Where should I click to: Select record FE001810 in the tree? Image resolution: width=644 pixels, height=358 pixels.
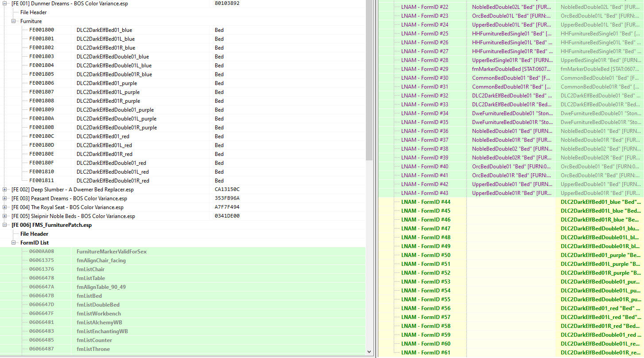click(183, 172)
